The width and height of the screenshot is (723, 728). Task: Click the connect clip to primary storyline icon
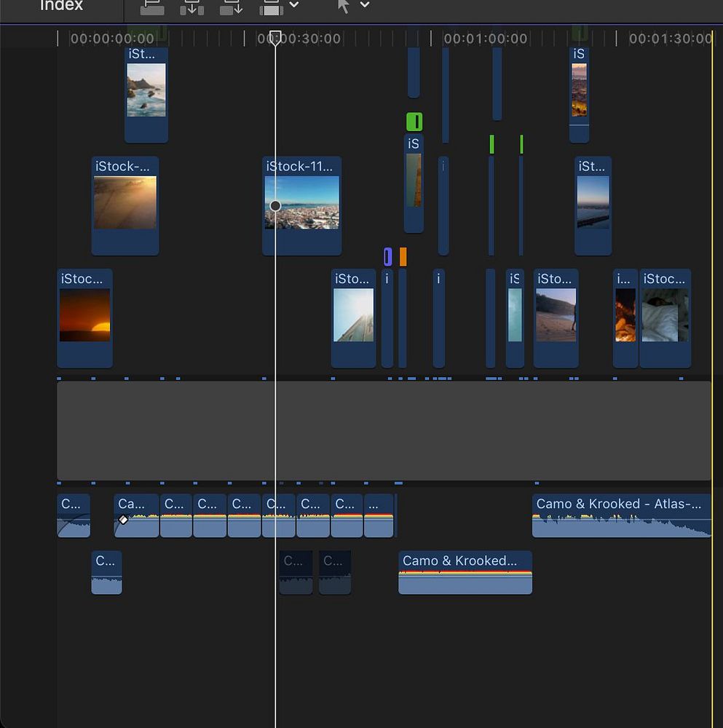(152, 7)
